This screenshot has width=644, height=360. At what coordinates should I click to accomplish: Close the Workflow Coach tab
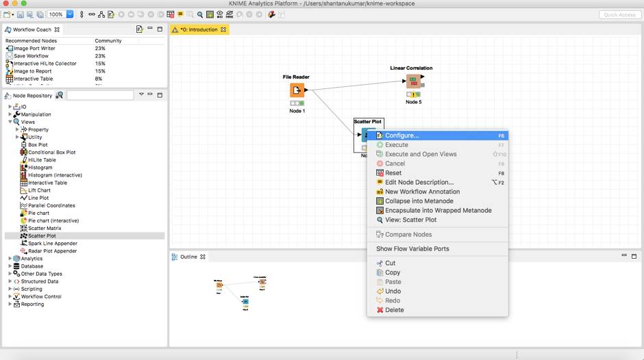(57, 29)
